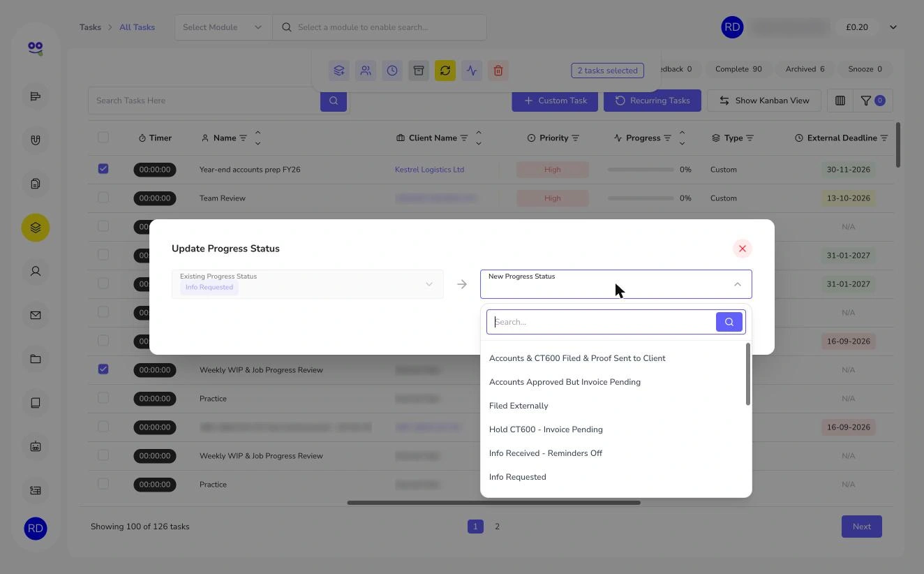This screenshot has height=574, width=924.
Task: Check the last Practice row checkbox
Action: click(103, 484)
